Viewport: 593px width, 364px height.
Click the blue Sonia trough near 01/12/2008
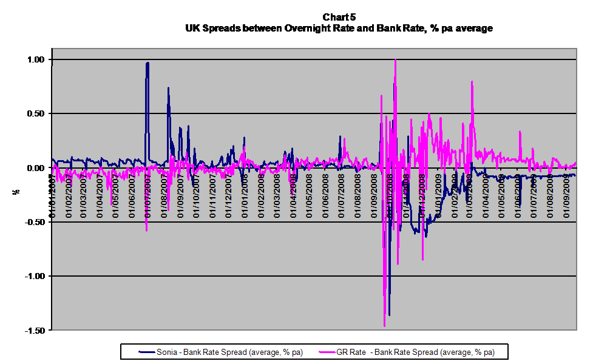point(425,235)
